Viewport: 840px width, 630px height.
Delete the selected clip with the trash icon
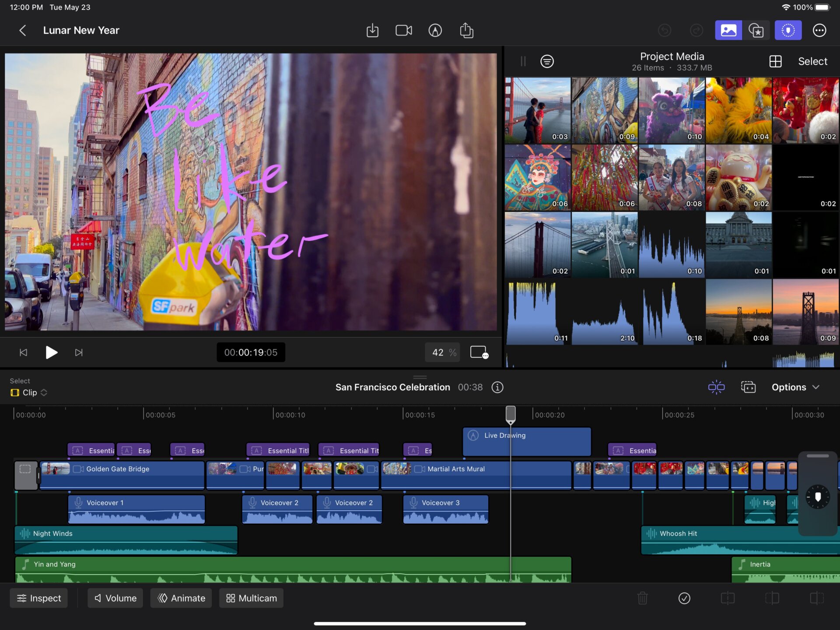pos(642,598)
